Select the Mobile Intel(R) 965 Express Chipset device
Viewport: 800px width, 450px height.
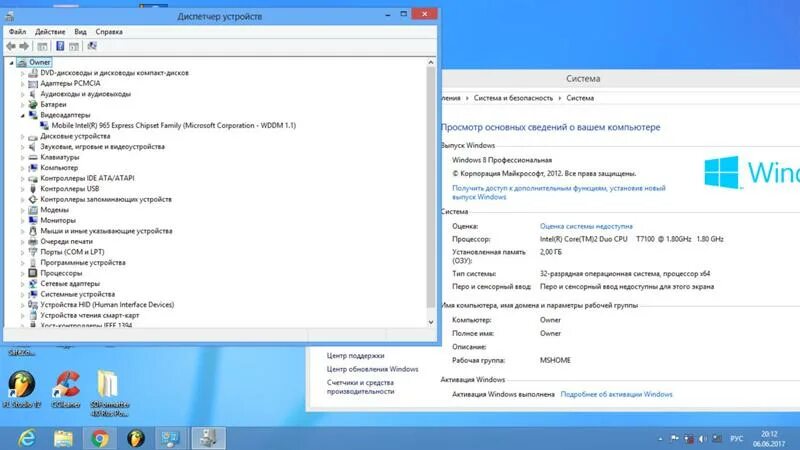pyautogui.click(x=173, y=126)
